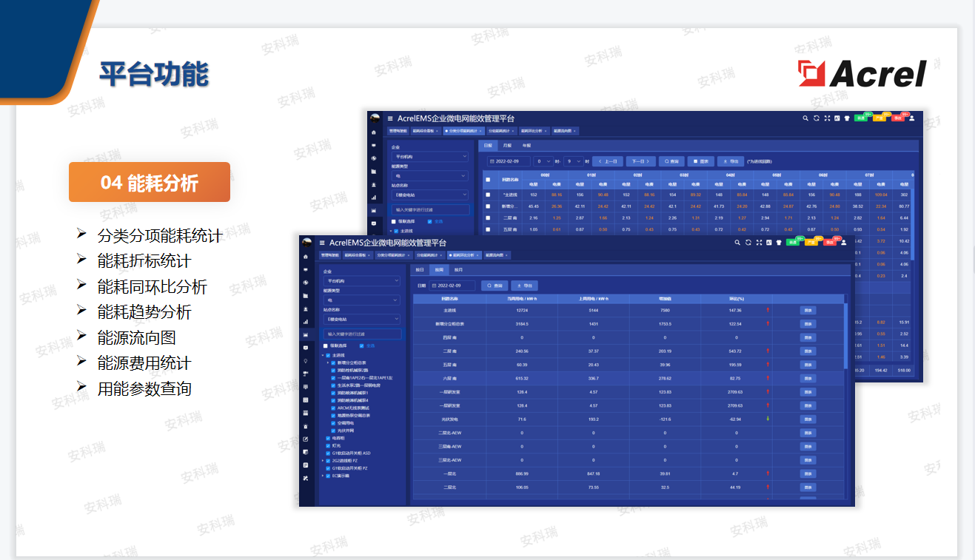Image resolution: width=975 pixels, height=560 pixels.
Task: Click theme shirt icon in front window
Action: click(779, 243)
